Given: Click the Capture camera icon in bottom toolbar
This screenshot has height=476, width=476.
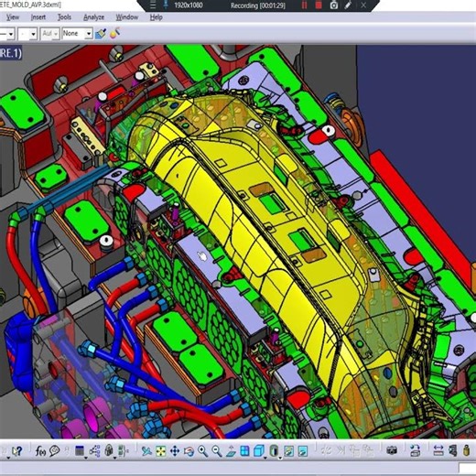Looking at the screenshot, I should tap(392, 450).
